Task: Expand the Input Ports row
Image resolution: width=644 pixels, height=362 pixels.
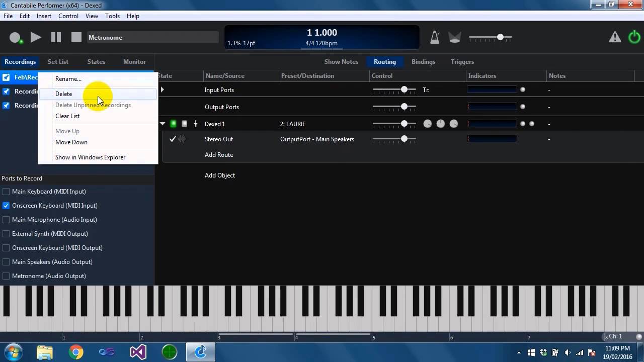Action: 162,89
